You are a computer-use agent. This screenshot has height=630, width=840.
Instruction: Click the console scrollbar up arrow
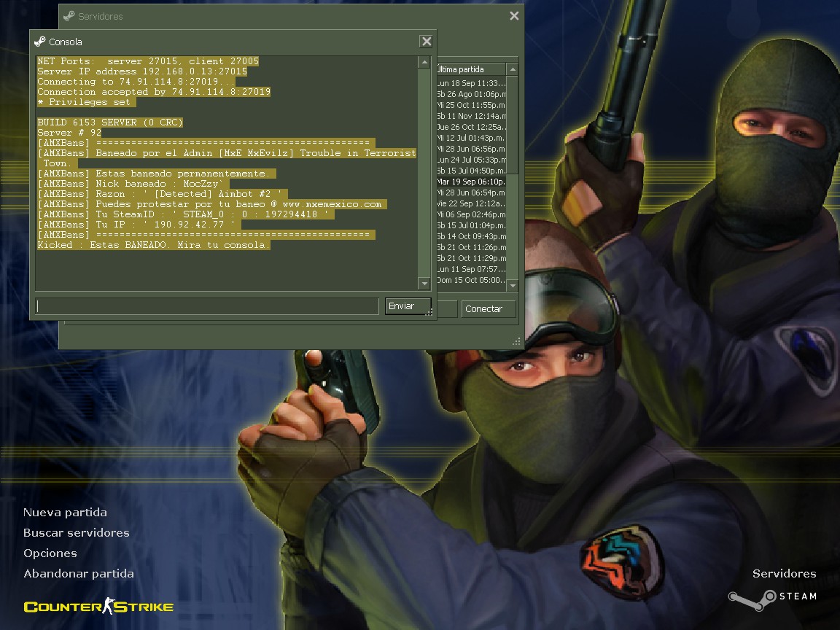(424, 62)
